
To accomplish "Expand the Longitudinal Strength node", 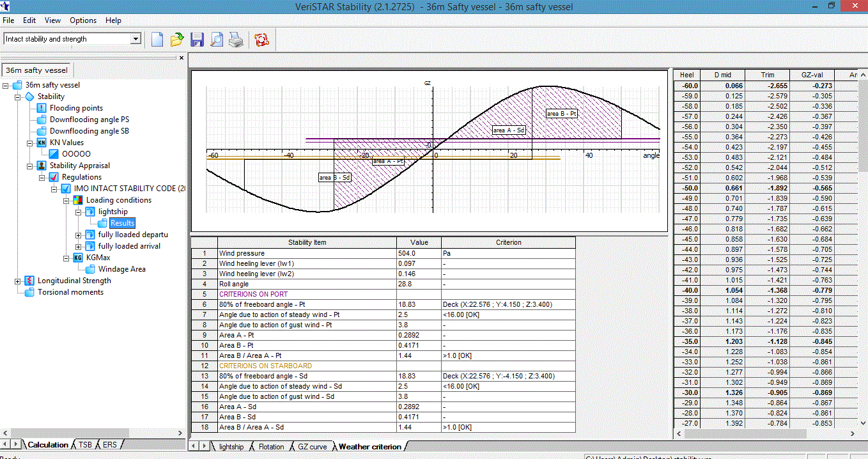I will point(18,281).
